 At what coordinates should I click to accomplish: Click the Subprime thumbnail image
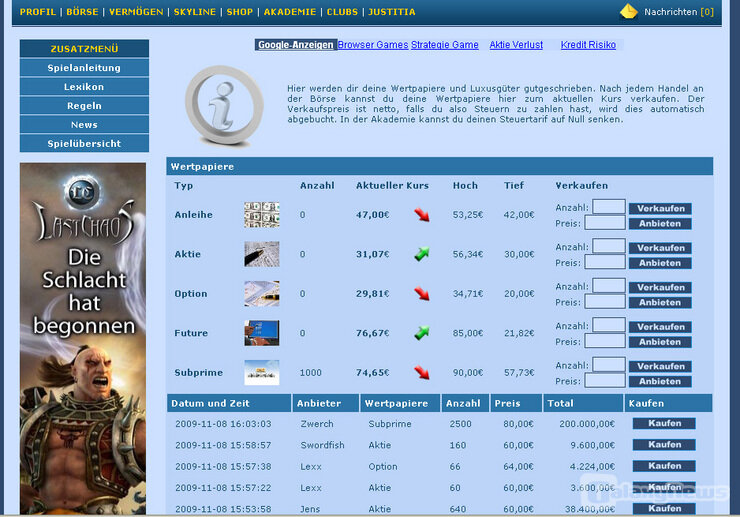coord(261,373)
